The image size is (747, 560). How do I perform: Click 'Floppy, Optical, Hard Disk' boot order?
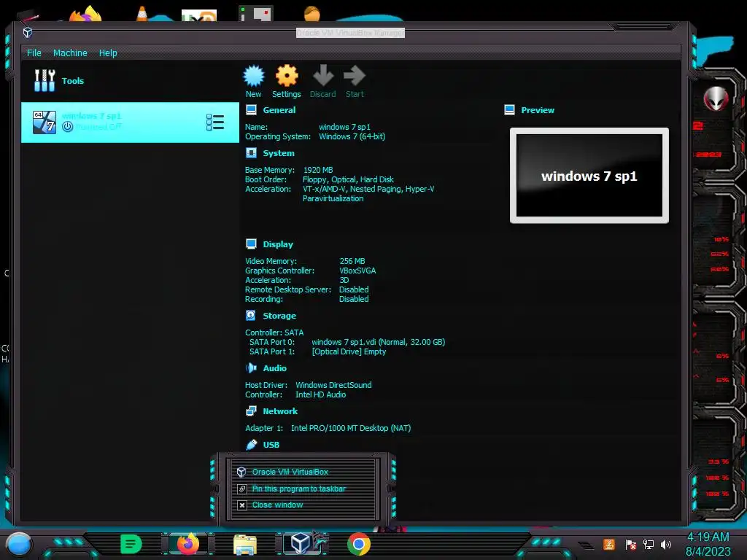click(x=348, y=179)
